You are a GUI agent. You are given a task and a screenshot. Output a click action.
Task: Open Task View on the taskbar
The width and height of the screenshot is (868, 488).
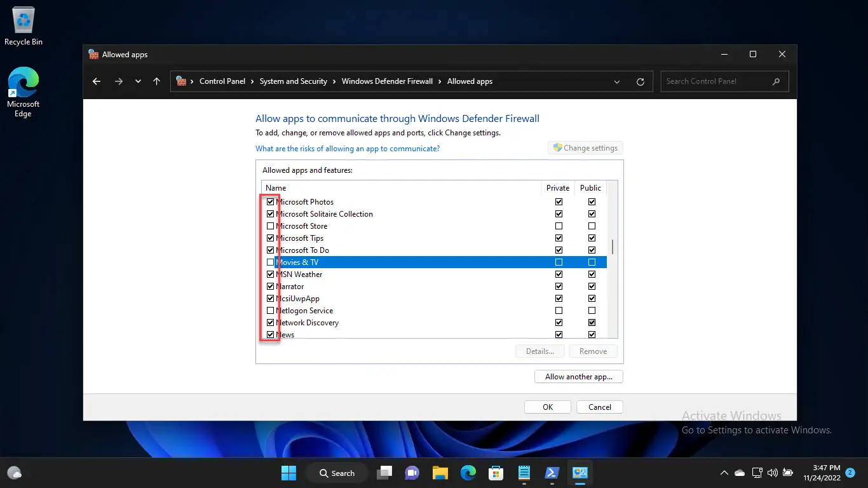[384, 473]
